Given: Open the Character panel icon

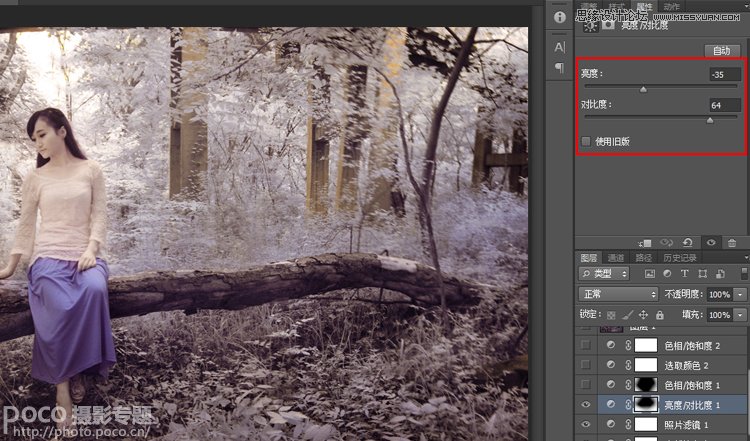Looking at the screenshot, I should (x=560, y=47).
